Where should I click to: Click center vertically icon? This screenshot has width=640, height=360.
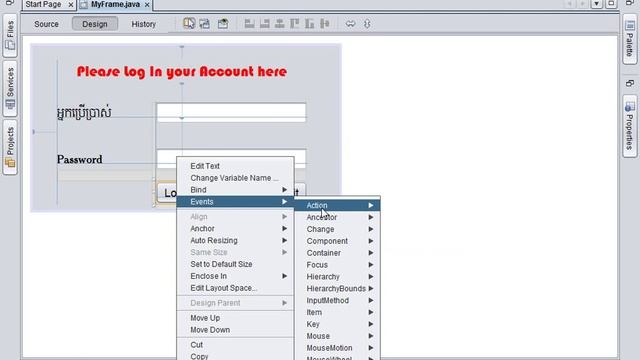coord(325,24)
